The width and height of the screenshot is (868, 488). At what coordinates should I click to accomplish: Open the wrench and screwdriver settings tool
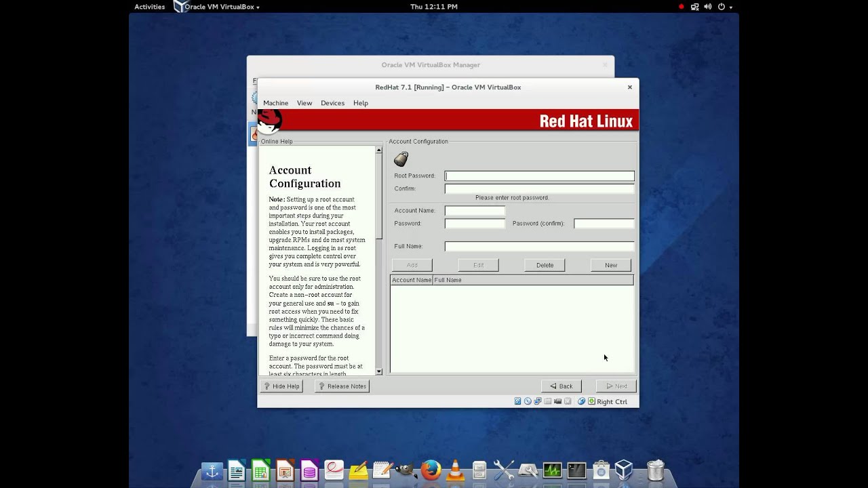tap(504, 470)
